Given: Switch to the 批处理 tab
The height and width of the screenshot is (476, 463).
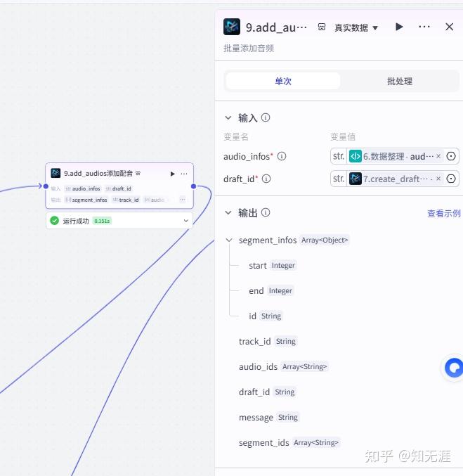Looking at the screenshot, I should point(400,81).
